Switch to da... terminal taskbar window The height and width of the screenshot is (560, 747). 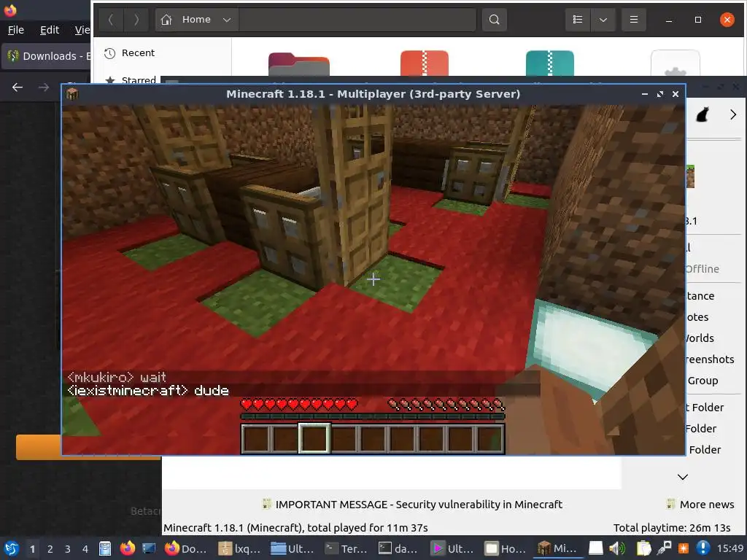pyautogui.click(x=400, y=548)
